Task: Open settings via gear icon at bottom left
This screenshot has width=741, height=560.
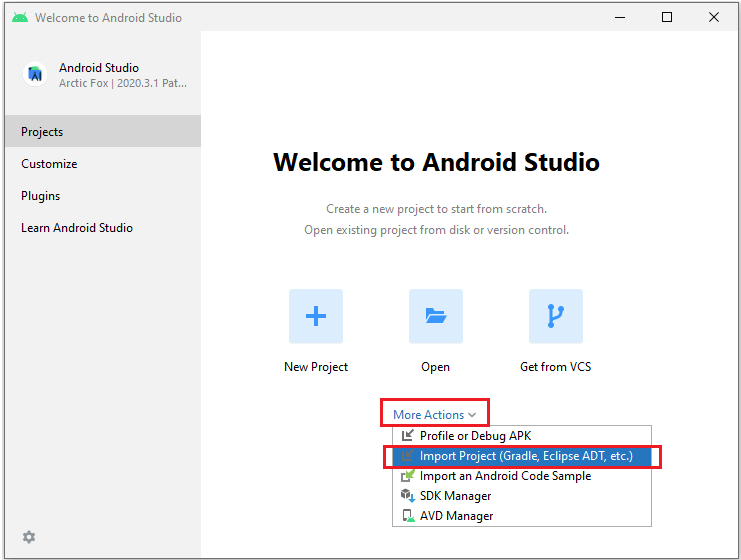Action: (x=29, y=537)
